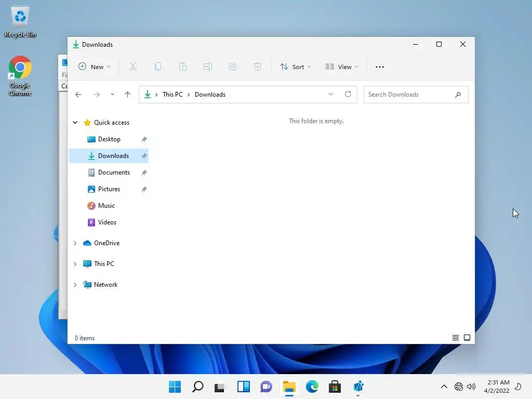Click the network globe tray icon
This screenshot has height=399, width=532.
459,387
